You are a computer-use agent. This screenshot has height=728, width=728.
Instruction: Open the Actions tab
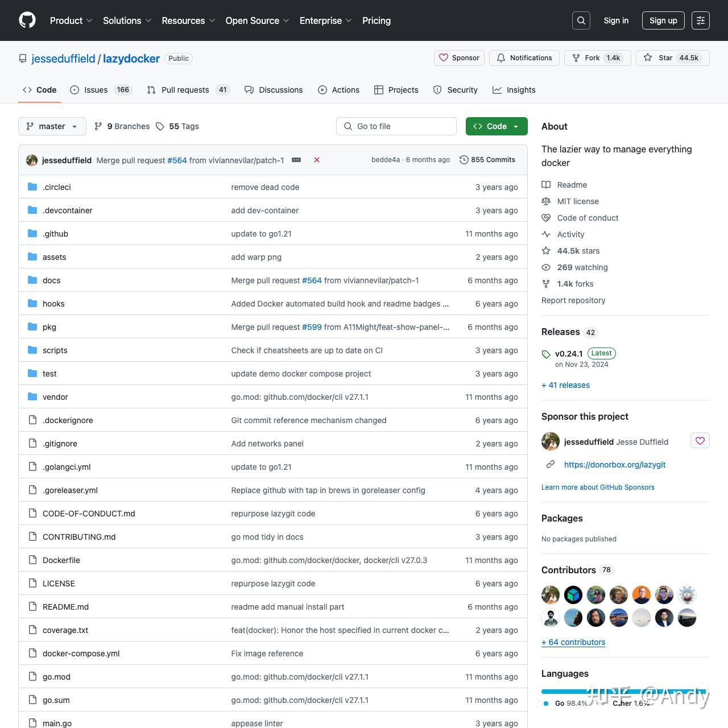click(339, 89)
